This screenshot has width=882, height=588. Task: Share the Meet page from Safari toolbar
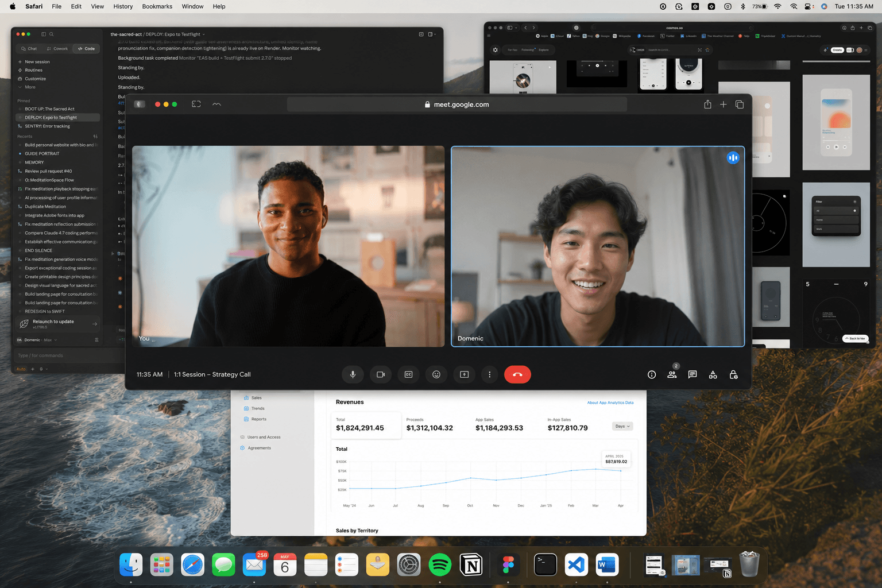707,104
